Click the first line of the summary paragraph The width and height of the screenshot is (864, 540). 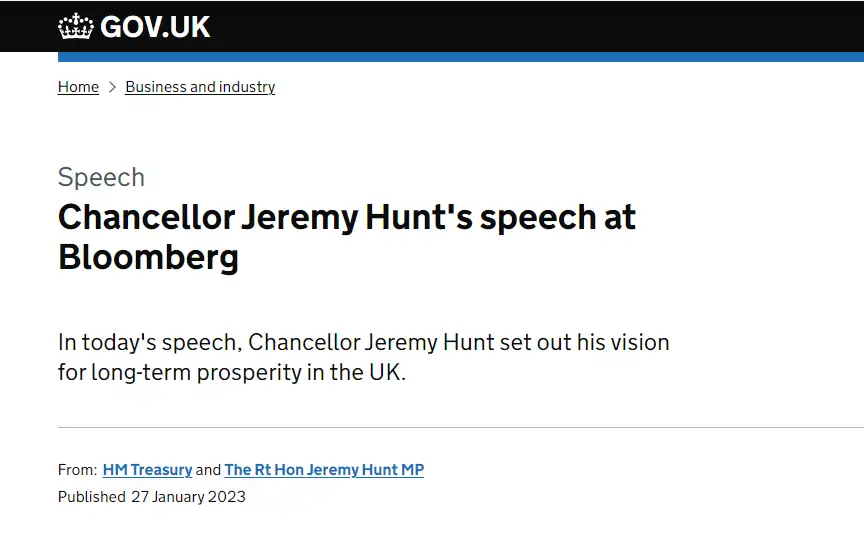pyautogui.click(x=363, y=342)
